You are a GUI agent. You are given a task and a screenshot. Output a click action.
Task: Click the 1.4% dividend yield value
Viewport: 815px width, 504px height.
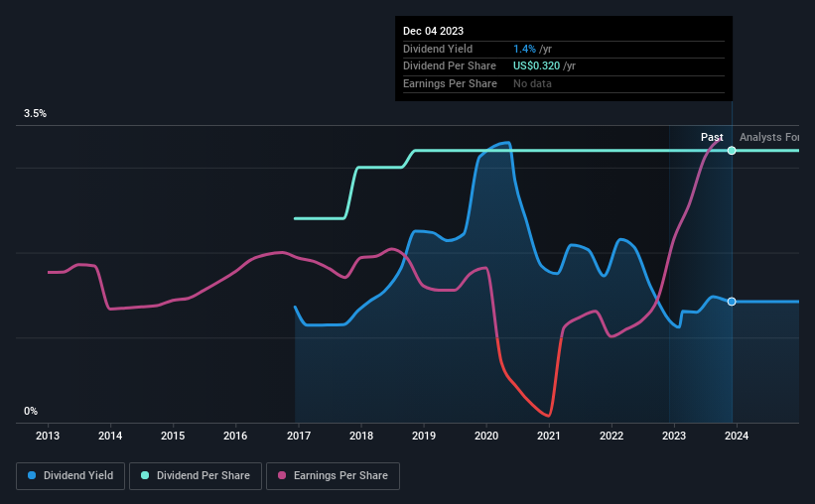pos(524,49)
